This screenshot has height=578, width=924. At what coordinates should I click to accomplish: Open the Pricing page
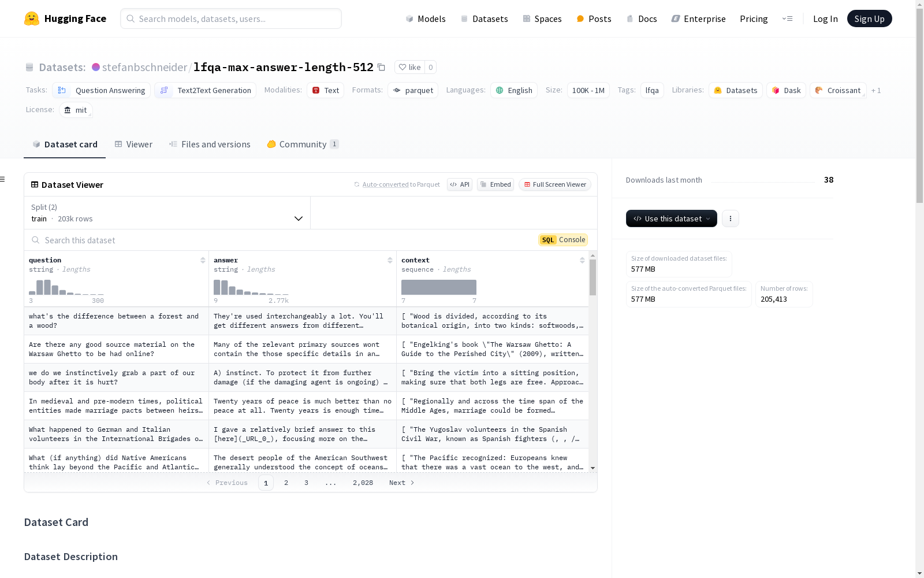754,18
